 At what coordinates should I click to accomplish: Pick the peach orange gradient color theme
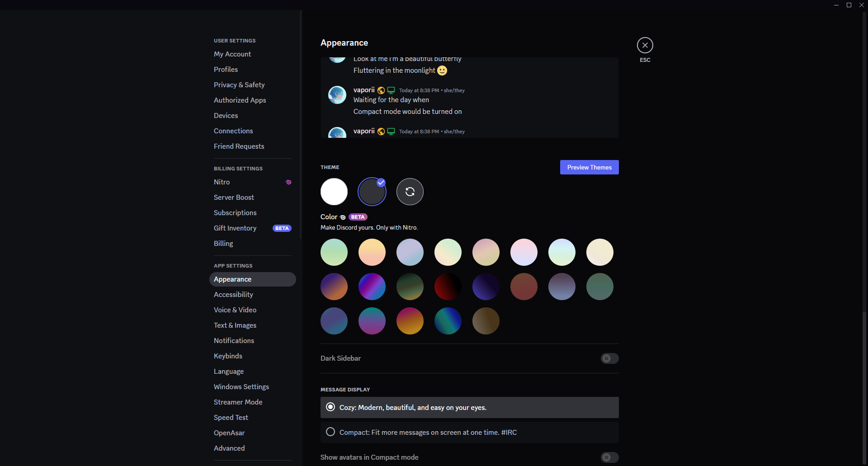(x=372, y=252)
